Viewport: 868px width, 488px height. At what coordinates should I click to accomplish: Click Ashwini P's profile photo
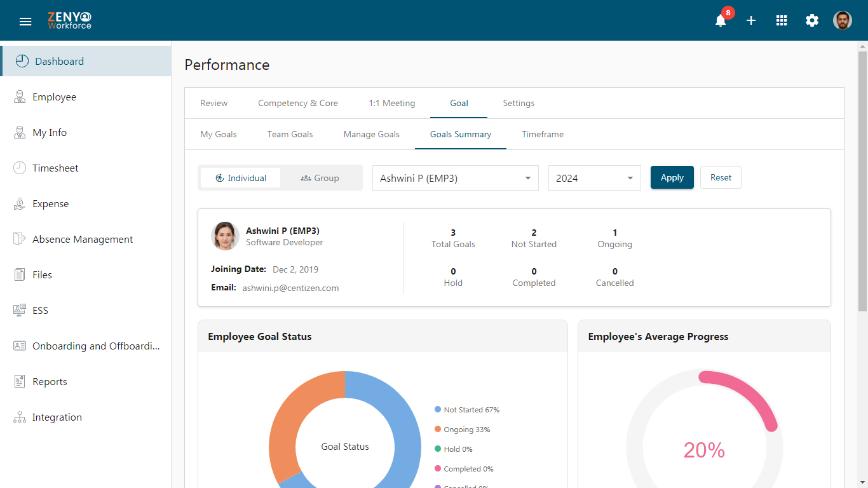pyautogui.click(x=225, y=236)
